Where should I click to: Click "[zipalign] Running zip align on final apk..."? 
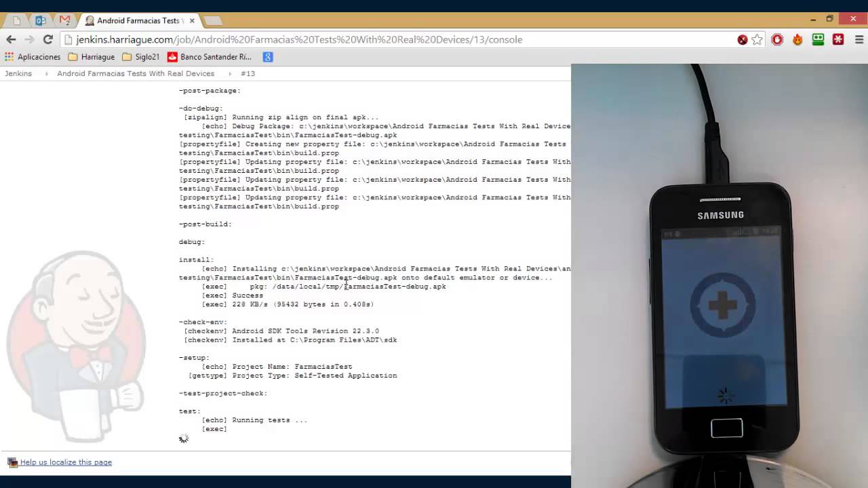click(x=281, y=117)
